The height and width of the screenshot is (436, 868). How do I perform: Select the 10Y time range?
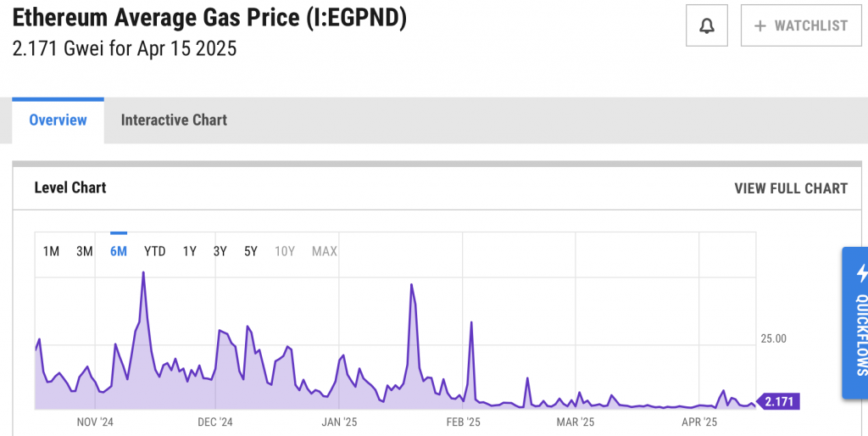pos(285,251)
